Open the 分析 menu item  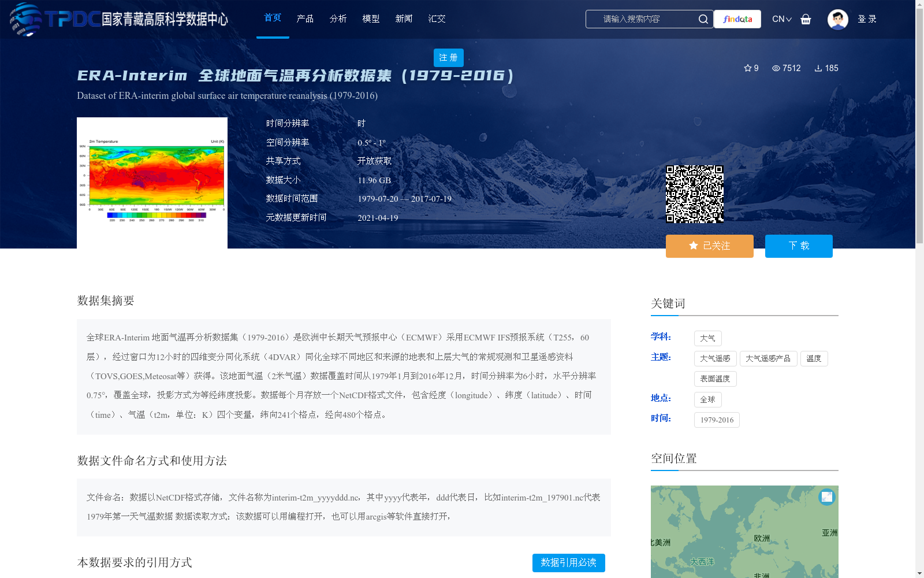point(338,18)
